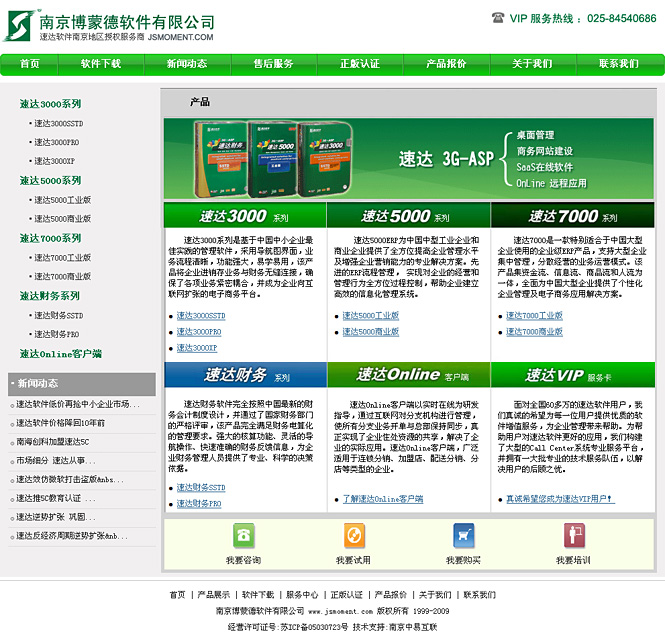Open blue link 速达财务SSTD in product column

coord(201,487)
